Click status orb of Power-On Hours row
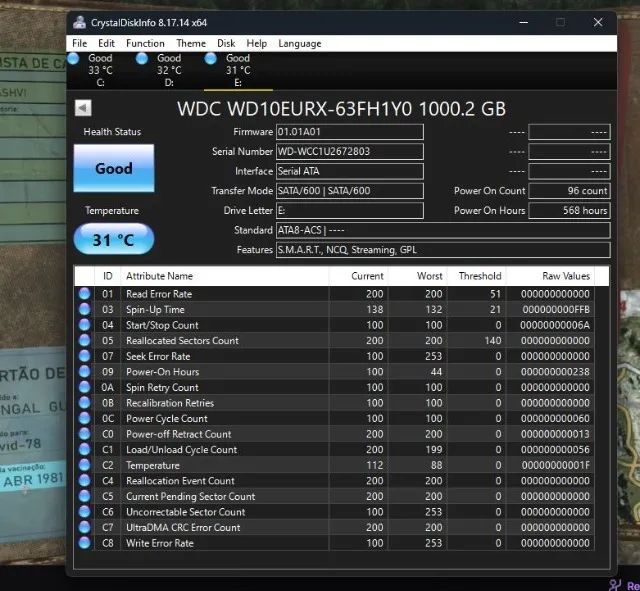The height and width of the screenshot is (591, 640). [x=84, y=371]
